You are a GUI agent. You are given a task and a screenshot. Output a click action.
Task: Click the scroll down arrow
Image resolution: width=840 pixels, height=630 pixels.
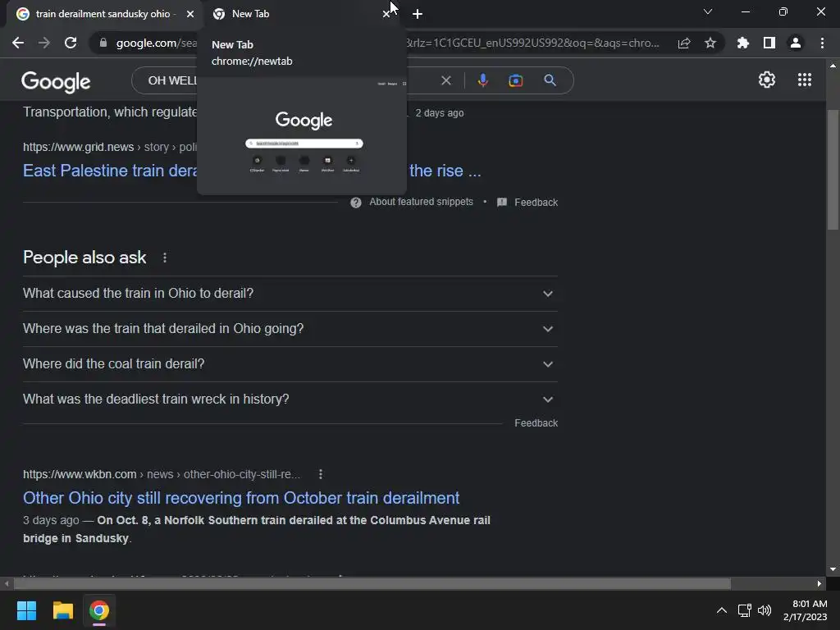tap(833, 569)
